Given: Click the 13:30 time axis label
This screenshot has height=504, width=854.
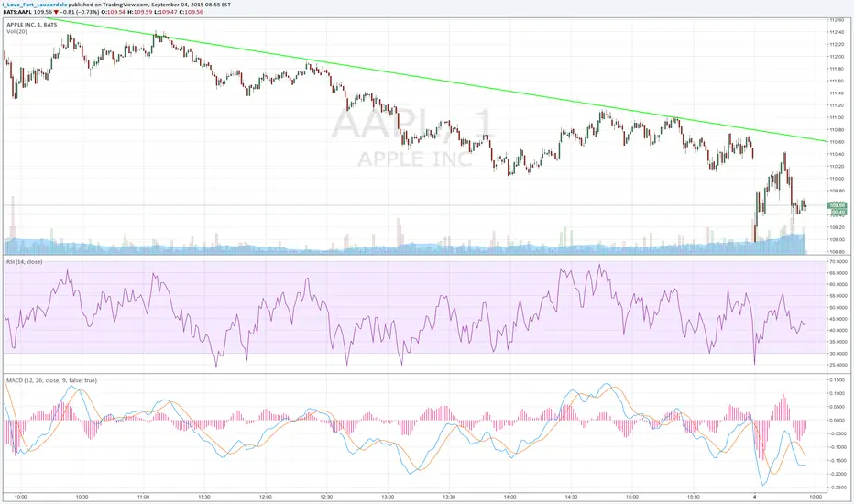Looking at the screenshot, I should click(x=449, y=497).
